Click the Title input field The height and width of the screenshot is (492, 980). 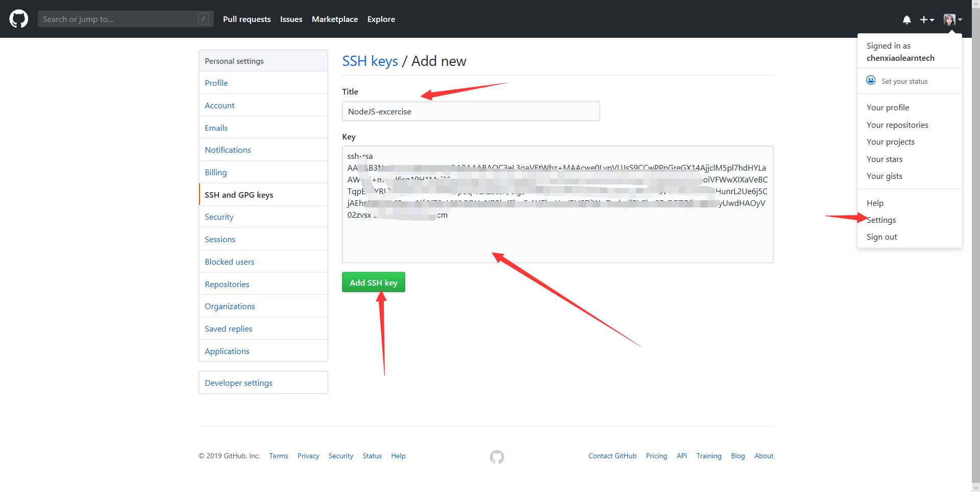point(471,111)
